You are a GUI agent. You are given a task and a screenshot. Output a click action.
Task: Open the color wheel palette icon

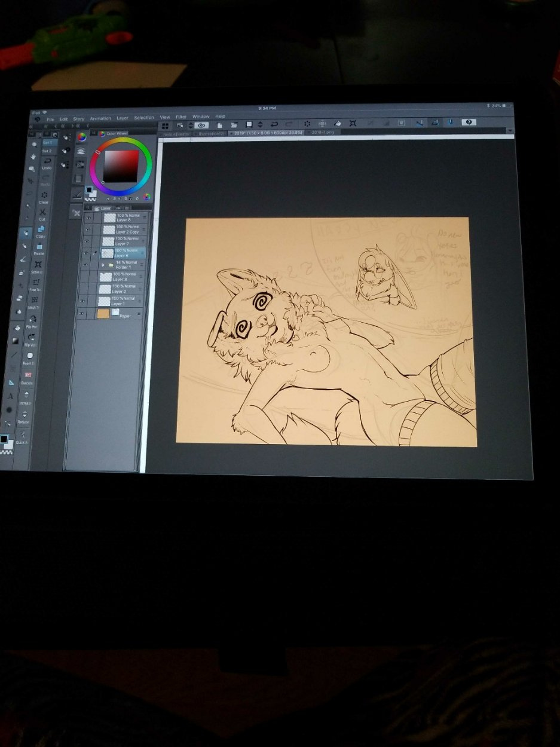[x=81, y=137]
